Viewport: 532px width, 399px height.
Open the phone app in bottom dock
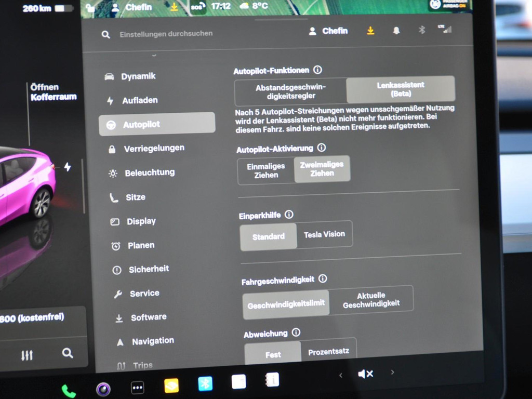(x=69, y=390)
